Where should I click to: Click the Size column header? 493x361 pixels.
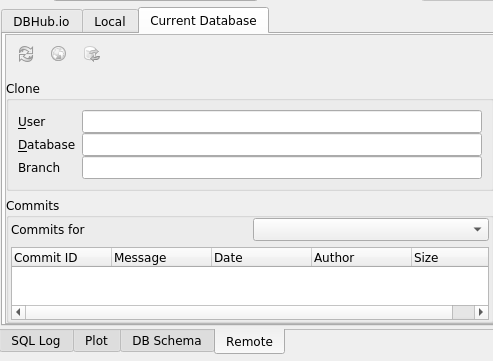point(450,257)
